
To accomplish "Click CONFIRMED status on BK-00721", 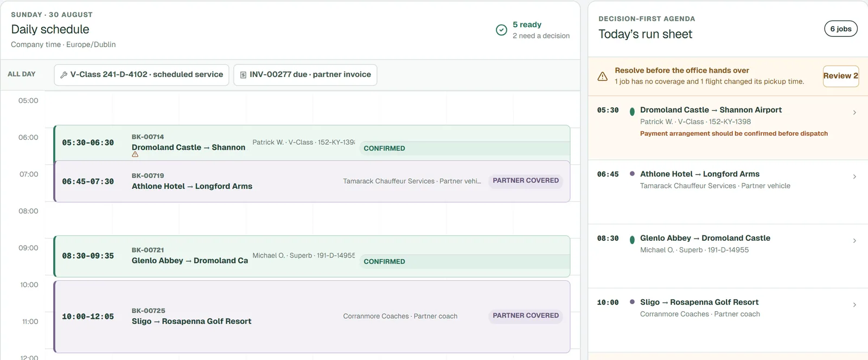I will point(384,262).
